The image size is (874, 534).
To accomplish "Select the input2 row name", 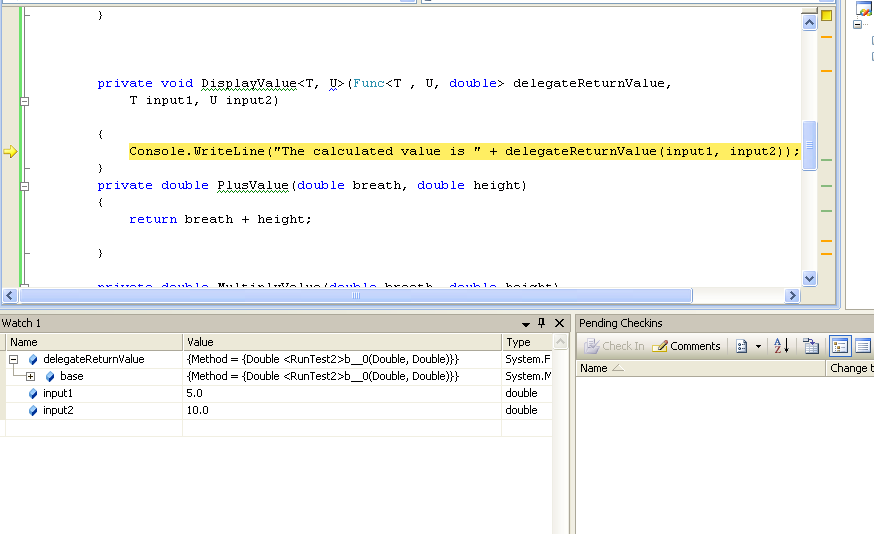I will pyautogui.click(x=58, y=410).
